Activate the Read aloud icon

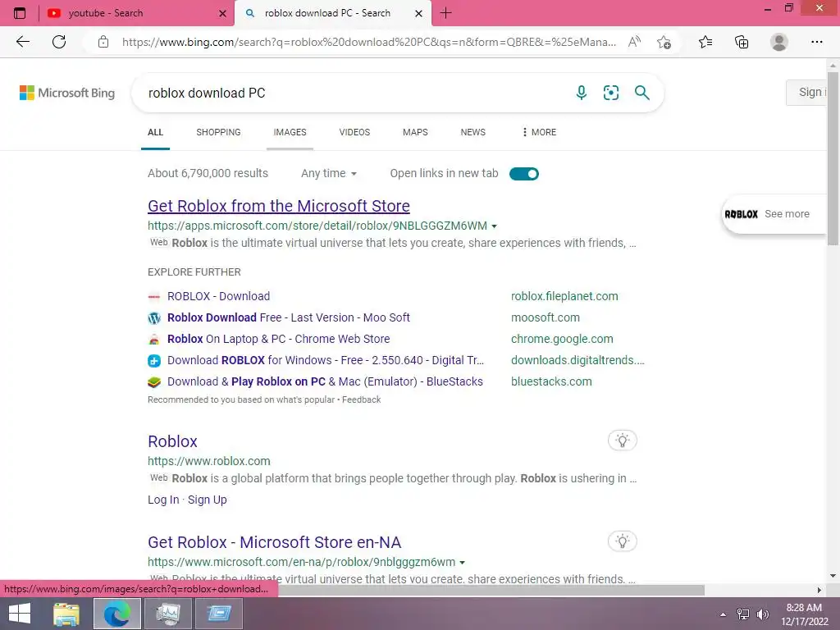point(634,42)
